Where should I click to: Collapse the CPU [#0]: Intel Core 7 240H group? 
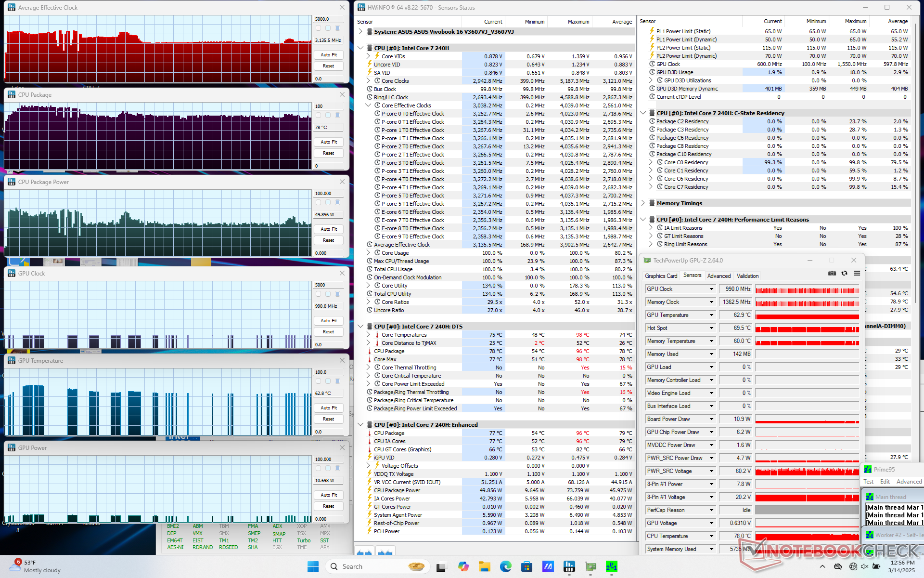[360, 48]
